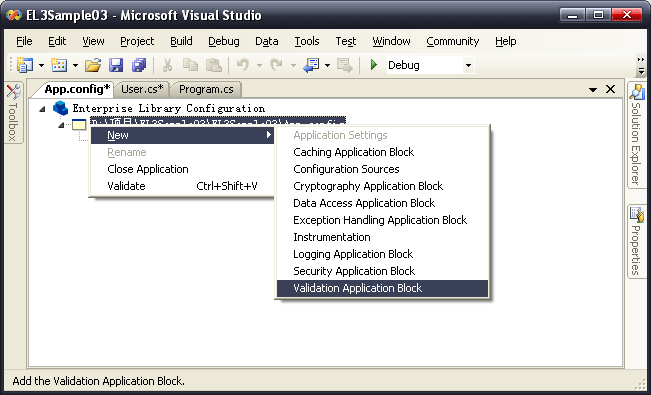Viewport: 651px width, 395px height.
Task: Click the Enterprise Library Configuration blue cube icon
Action: coord(61,108)
